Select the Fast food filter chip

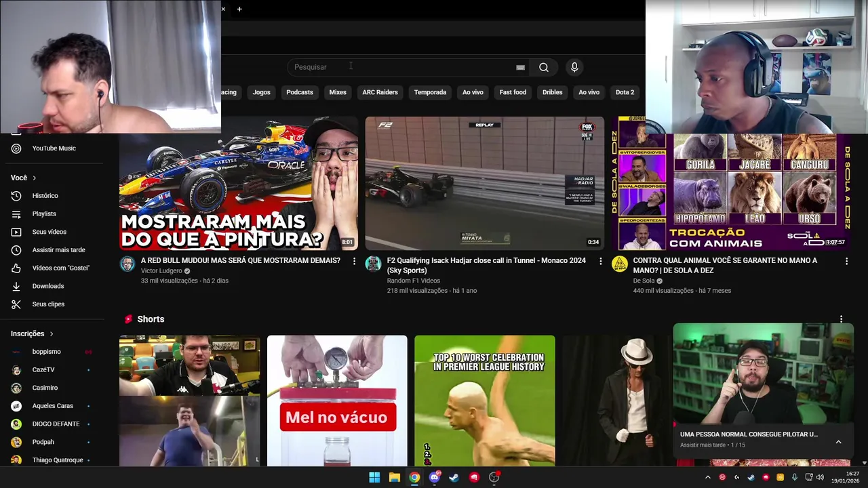point(513,92)
